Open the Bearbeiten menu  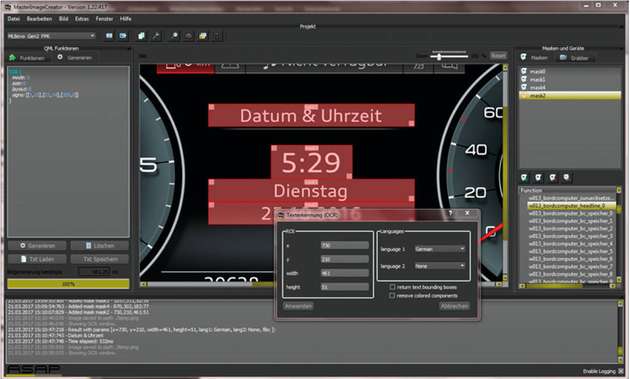[39, 19]
